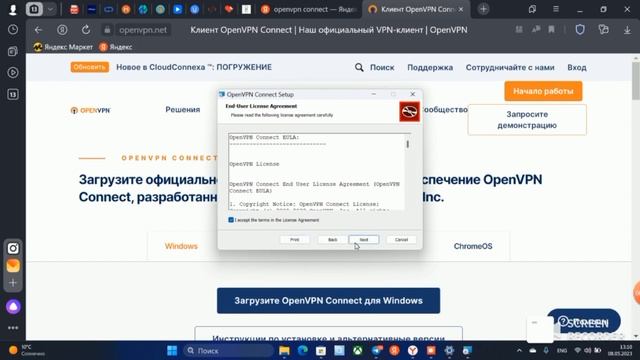Open the Яндекс Маркет bookmark

click(63, 47)
